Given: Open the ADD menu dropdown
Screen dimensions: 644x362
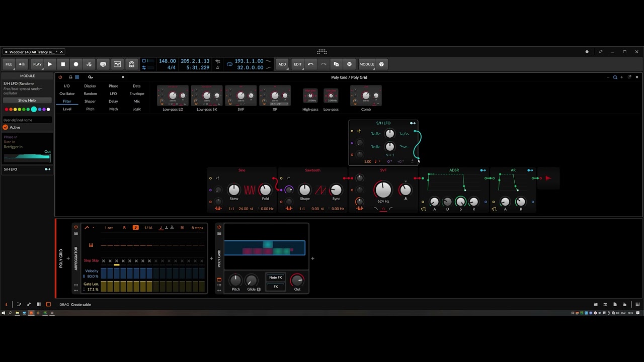Looking at the screenshot, I should pyautogui.click(x=282, y=64).
